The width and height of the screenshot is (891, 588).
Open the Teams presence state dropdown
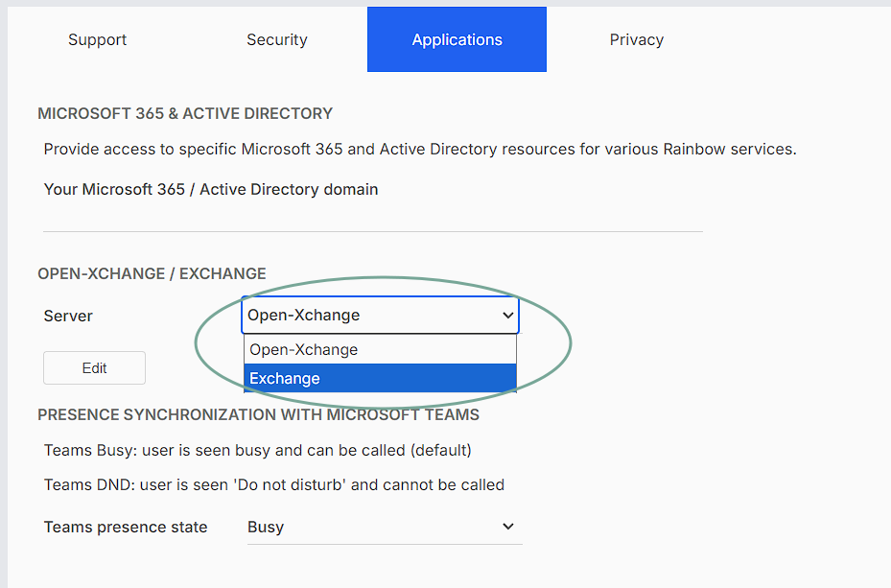(x=384, y=527)
